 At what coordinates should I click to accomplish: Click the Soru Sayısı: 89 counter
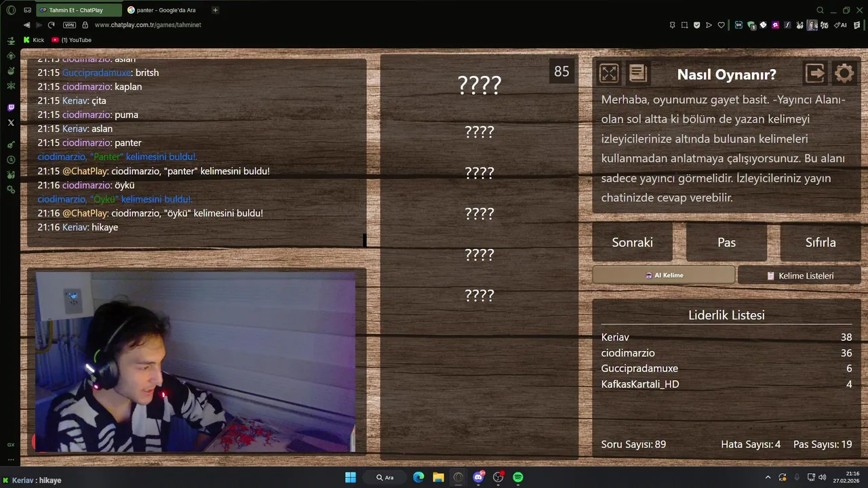(x=633, y=445)
